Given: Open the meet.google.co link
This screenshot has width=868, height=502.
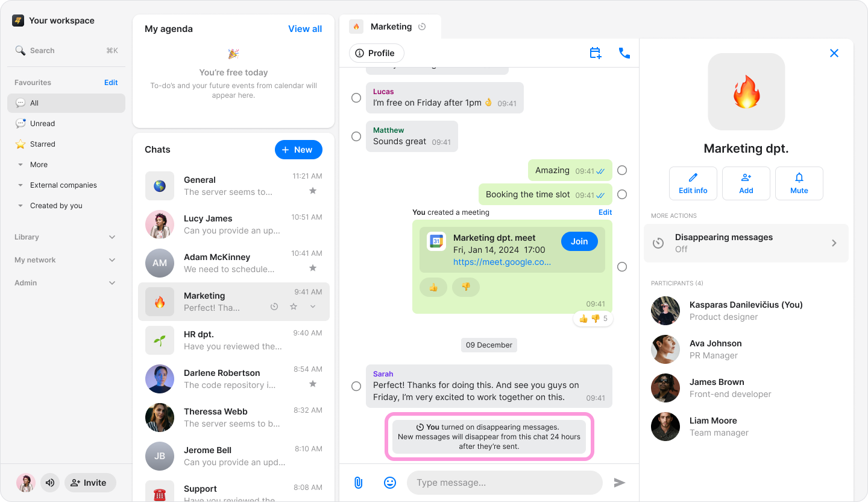Looking at the screenshot, I should coord(502,262).
